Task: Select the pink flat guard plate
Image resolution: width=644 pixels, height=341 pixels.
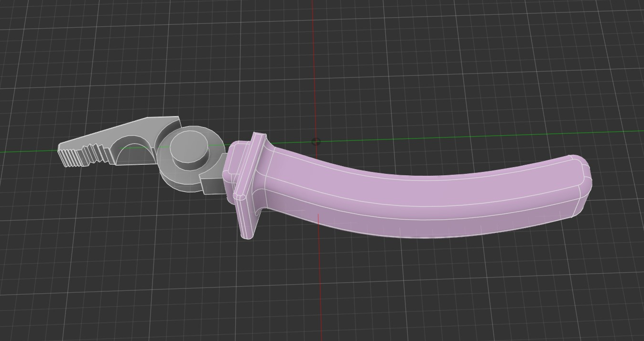Action: [x=250, y=186]
